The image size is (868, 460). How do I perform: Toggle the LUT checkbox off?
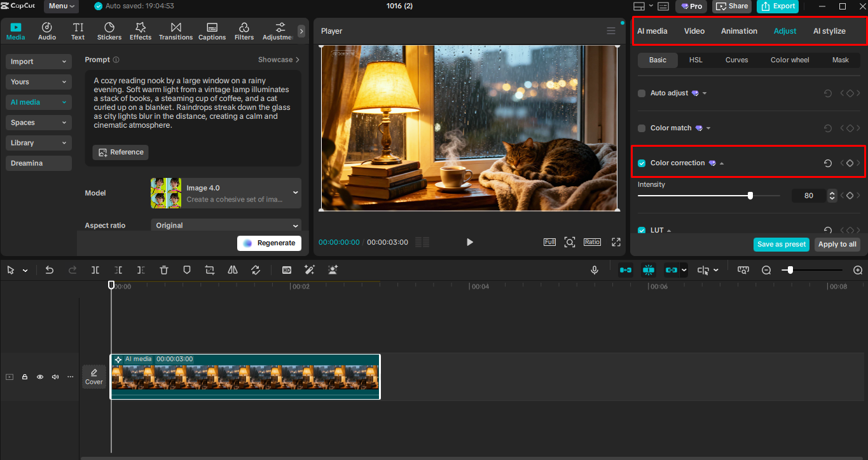click(641, 230)
